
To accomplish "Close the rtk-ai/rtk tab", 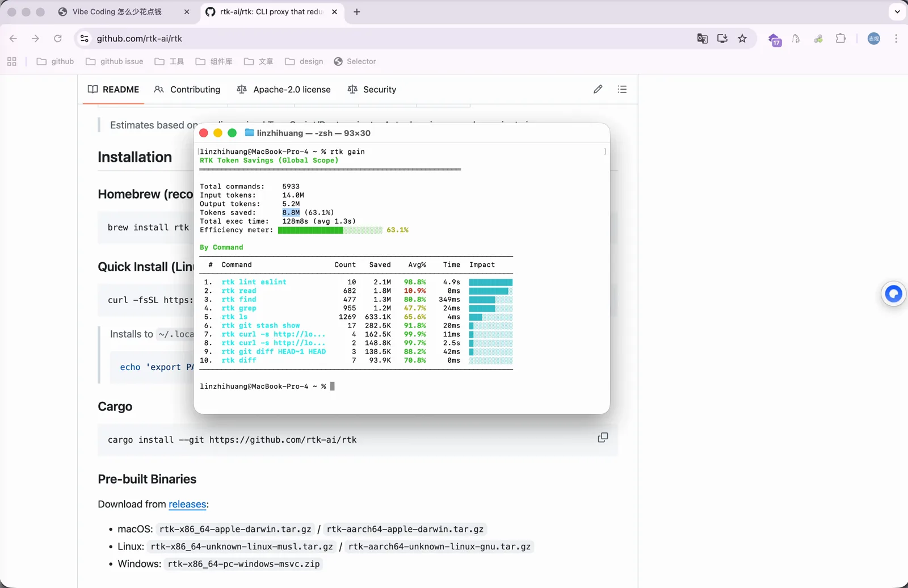I will (334, 12).
